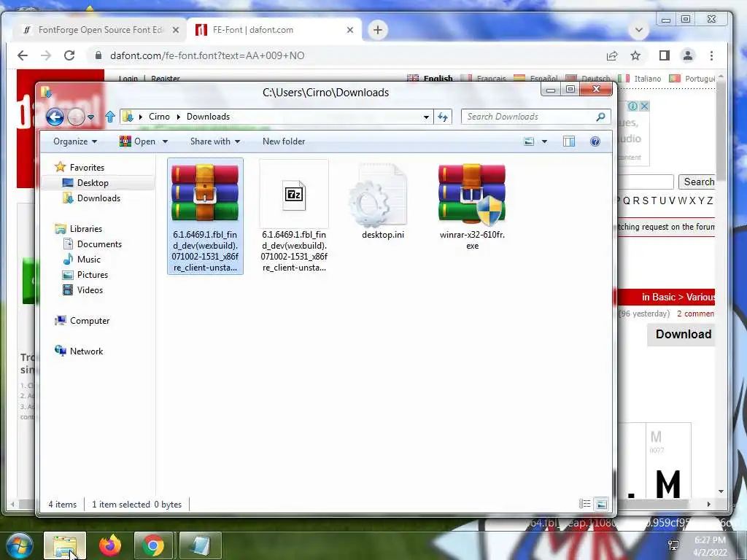Click Italiano language link on dafont
This screenshot has height=560, width=747.
tap(648, 79)
